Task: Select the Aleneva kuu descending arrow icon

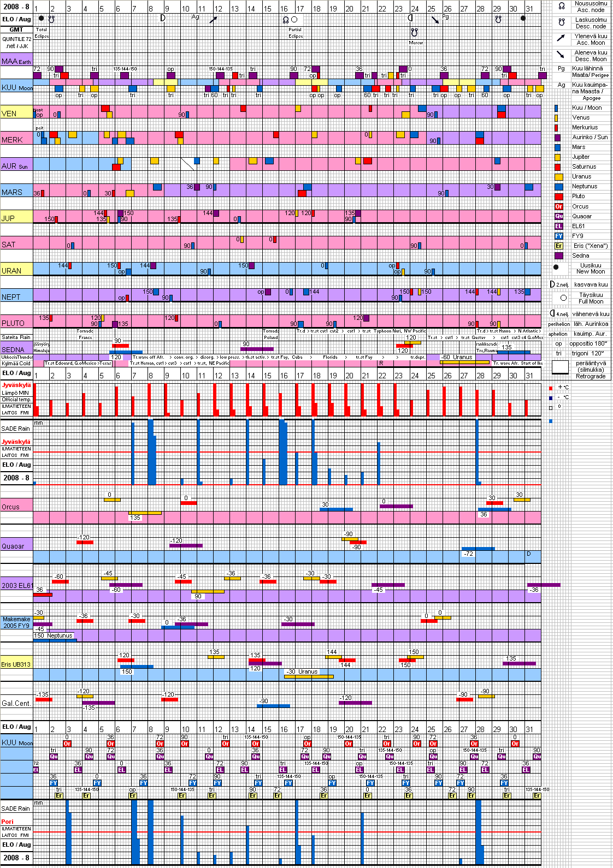Action: pyautogui.click(x=561, y=55)
